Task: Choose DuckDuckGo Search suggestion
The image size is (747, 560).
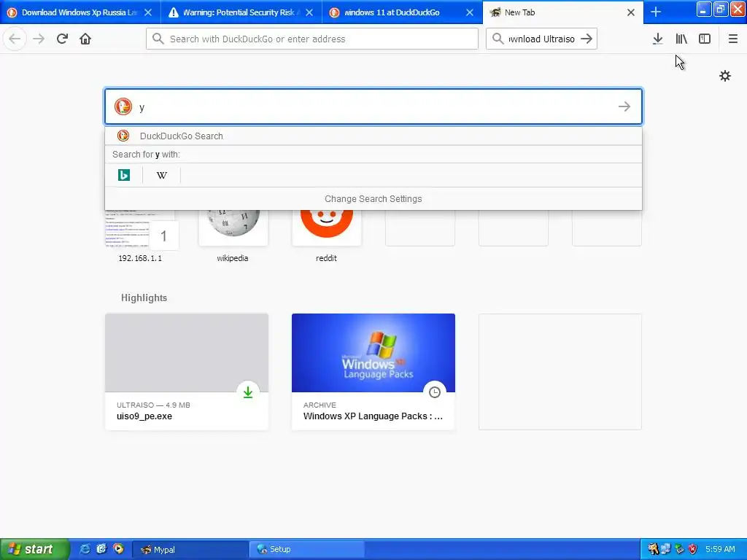Action: tap(373, 136)
